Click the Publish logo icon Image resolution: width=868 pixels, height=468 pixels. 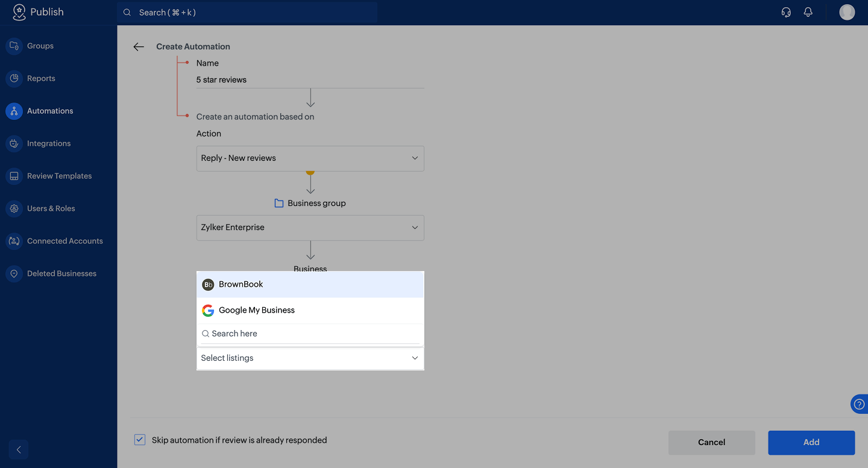pyautogui.click(x=19, y=12)
